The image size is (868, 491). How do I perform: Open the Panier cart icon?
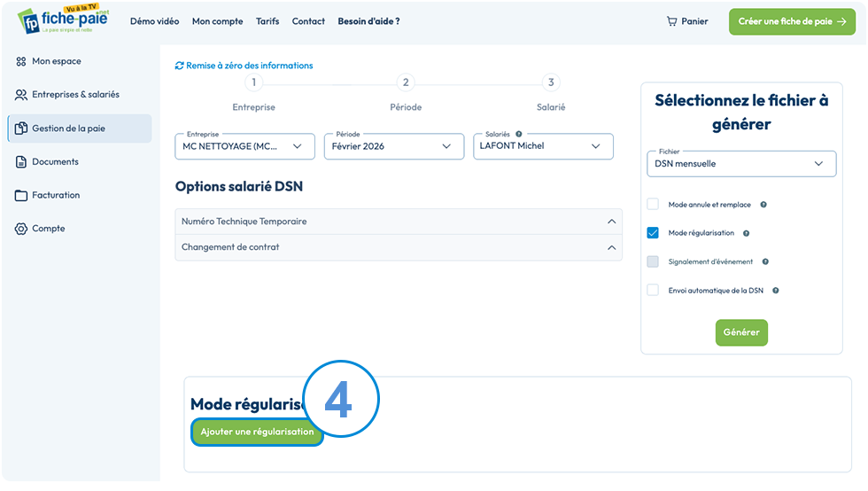(671, 21)
